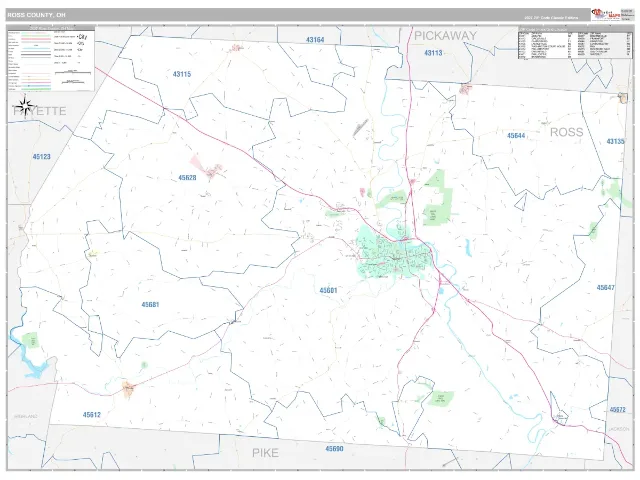Click the ROSS county label
The height and width of the screenshot is (480, 640).
(x=567, y=132)
